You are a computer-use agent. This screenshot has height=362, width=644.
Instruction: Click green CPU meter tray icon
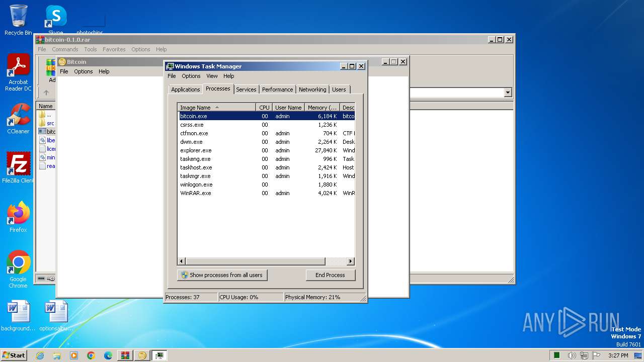point(557,355)
